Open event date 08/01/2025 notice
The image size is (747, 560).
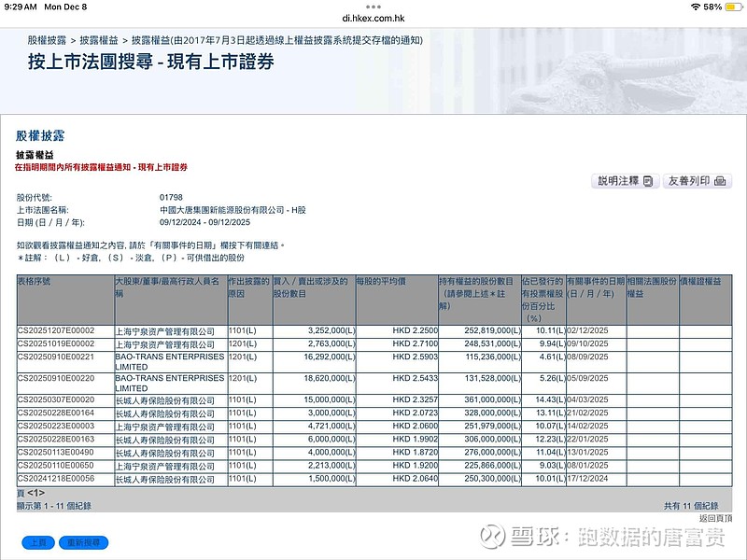[x=587, y=465]
